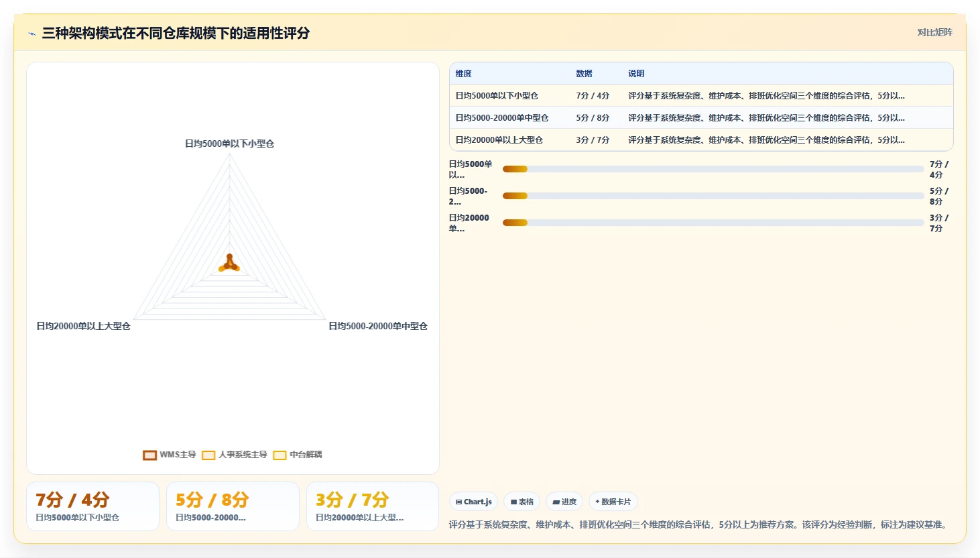This screenshot has height=558, width=980.
Task: Click the 数据 column header
Action: click(x=584, y=74)
